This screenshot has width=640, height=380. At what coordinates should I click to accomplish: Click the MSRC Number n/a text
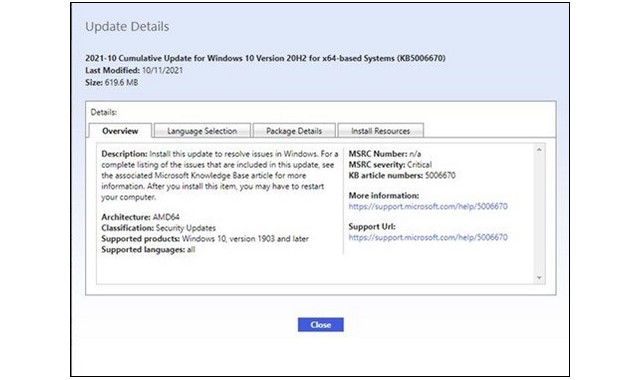click(384, 154)
